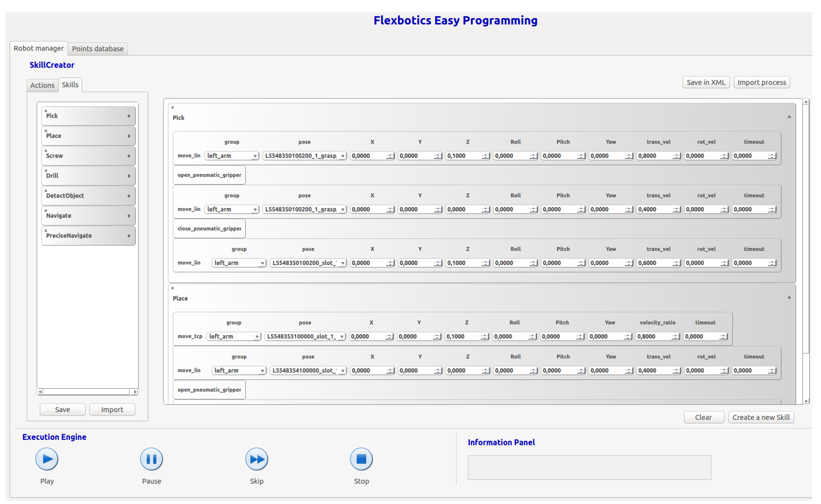Click the Skip execution icon
This screenshot has width=821, height=504.
(256, 459)
